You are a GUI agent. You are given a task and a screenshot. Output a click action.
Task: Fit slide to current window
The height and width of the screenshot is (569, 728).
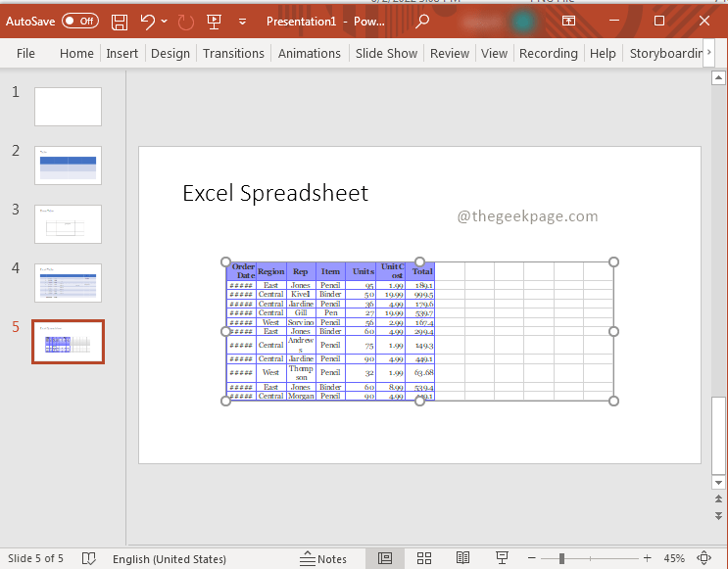point(704,558)
